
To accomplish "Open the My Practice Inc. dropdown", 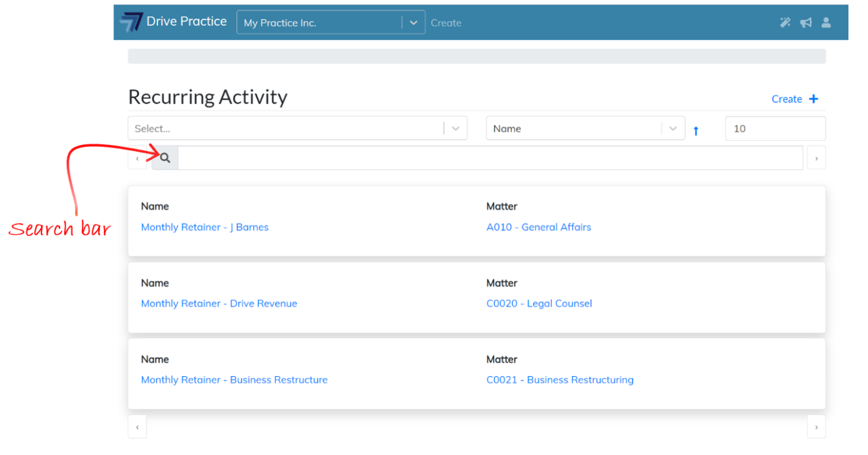I will [x=331, y=23].
